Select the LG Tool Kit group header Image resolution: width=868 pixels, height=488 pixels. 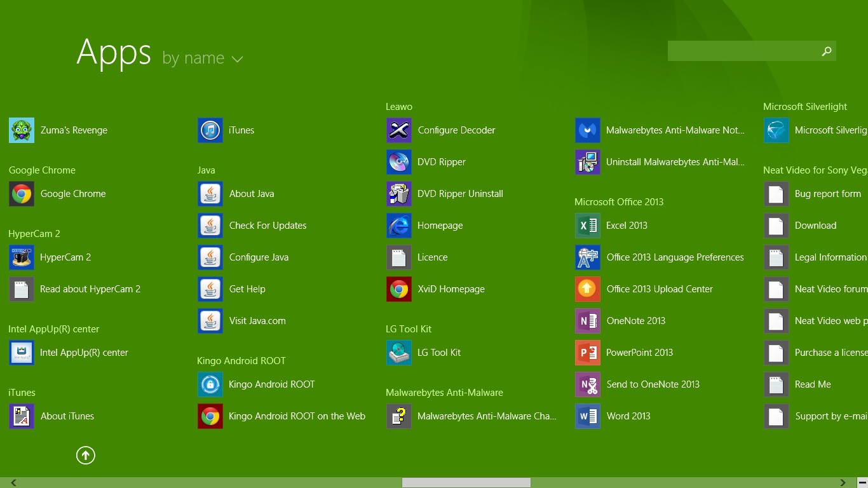click(409, 329)
